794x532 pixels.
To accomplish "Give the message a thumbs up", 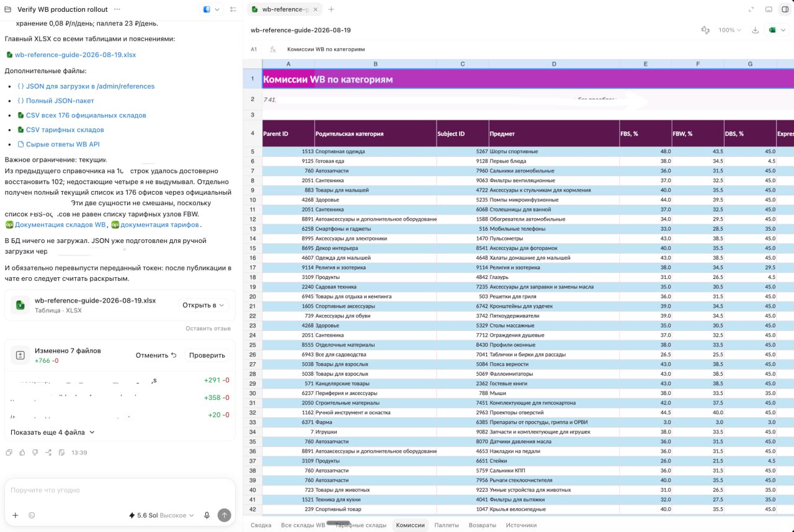I will (22, 453).
